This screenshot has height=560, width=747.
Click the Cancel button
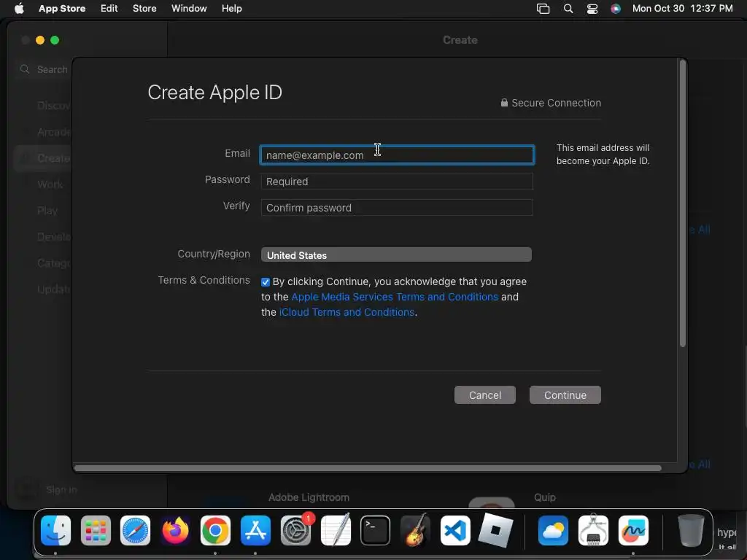tap(484, 394)
